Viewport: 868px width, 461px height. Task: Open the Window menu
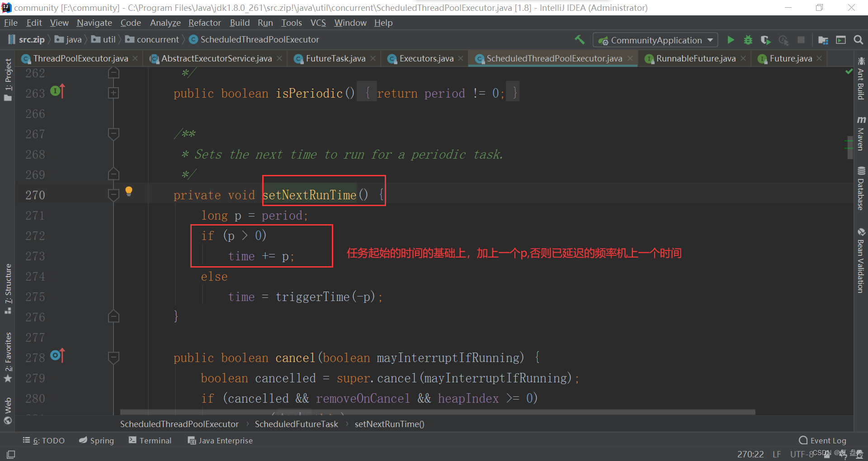(350, 23)
